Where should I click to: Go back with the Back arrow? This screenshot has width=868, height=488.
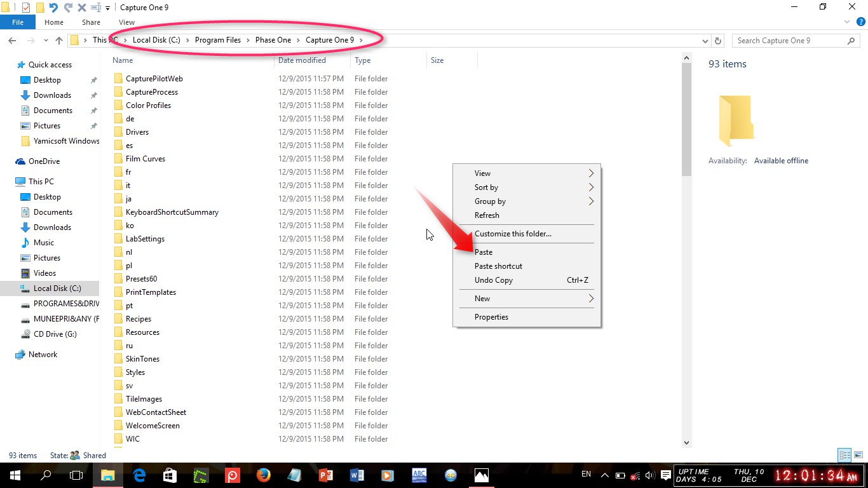coord(11,40)
